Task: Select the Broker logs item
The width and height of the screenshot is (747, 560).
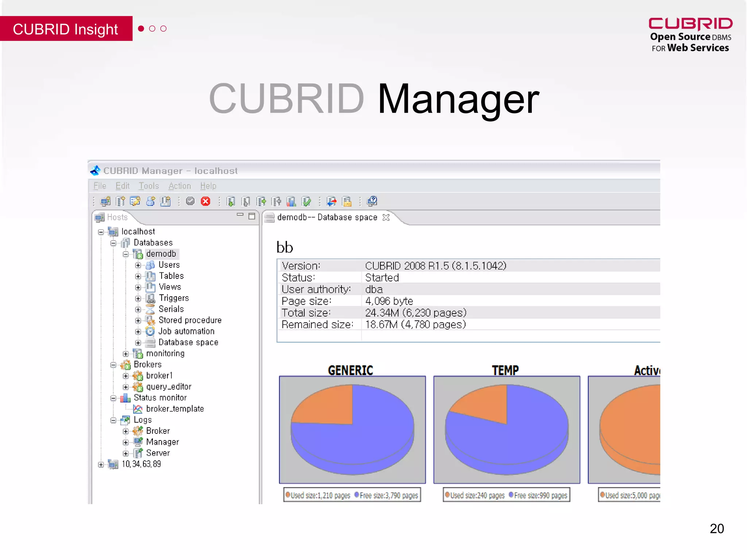Action: (x=158, y=431)
